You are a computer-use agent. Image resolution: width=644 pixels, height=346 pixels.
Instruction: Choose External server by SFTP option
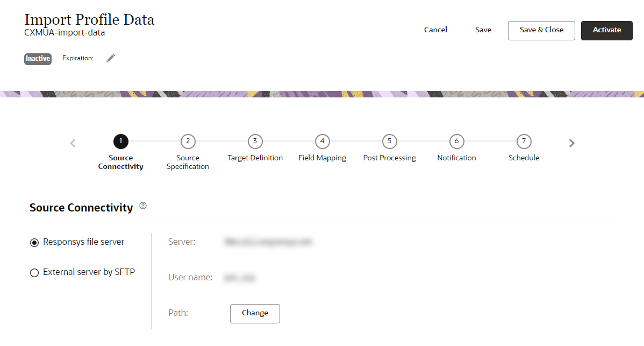pyautogui.click(x=34, y=272)
